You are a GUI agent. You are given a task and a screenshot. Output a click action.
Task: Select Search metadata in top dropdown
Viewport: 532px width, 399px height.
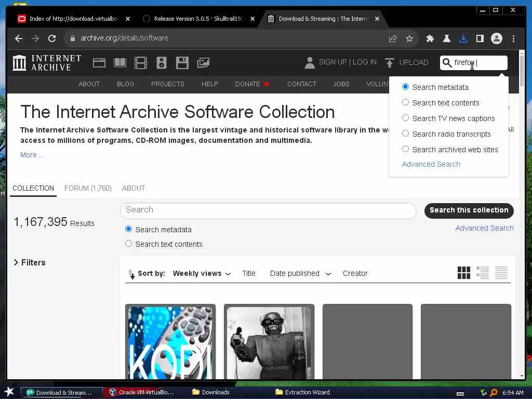pyautogui.click(x=405, y=87)
